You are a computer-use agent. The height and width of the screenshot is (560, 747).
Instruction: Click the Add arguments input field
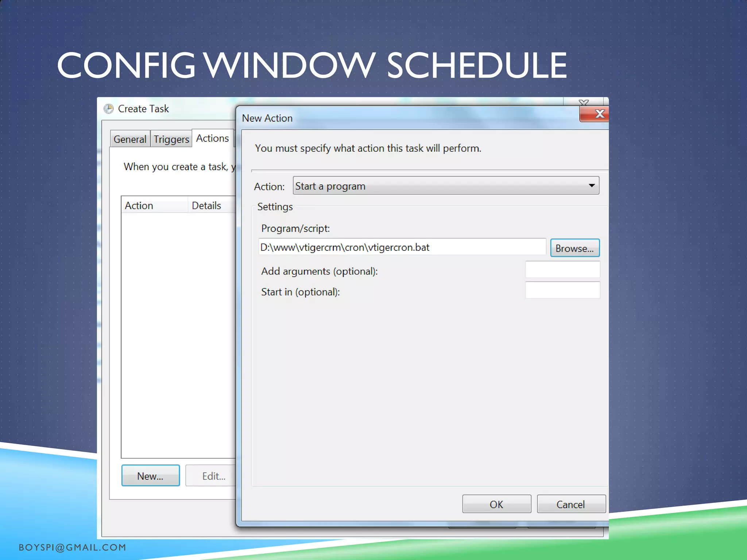point(562,270)
